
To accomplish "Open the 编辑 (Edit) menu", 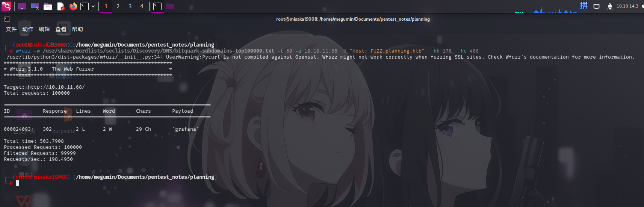I will tap(44, 29).
